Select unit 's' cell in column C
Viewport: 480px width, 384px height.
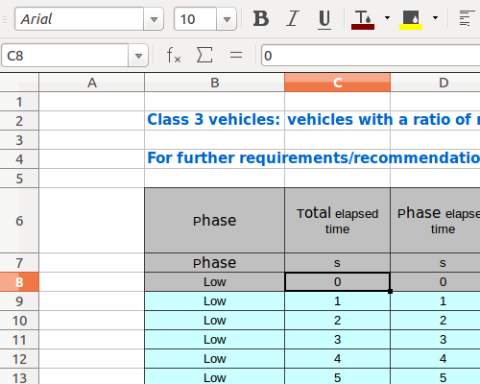pyautogui.click(x=337, y=263)
